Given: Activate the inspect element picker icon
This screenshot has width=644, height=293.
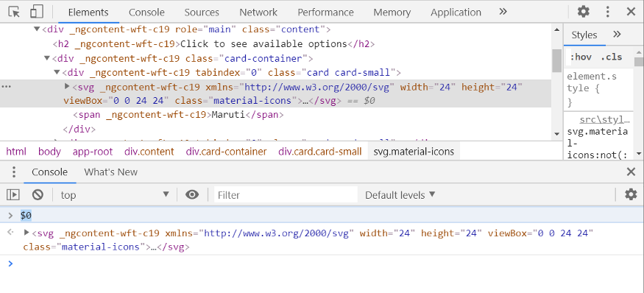Looking at the screenshot, I should click(14, 12).
